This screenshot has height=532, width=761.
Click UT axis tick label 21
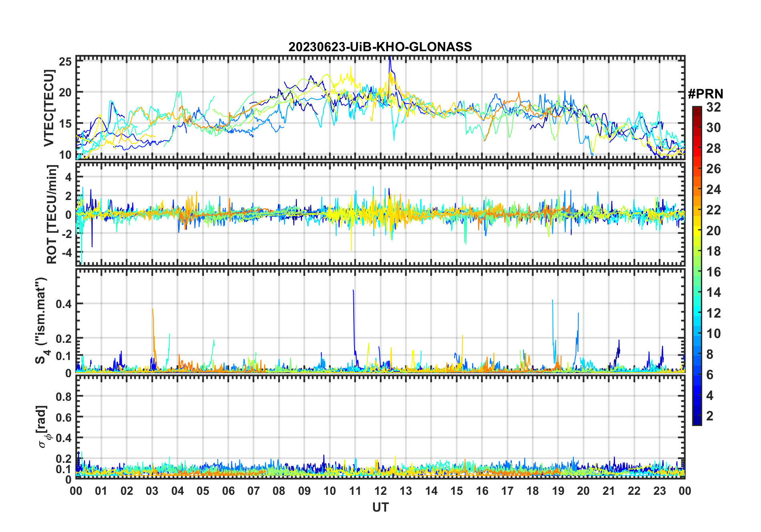tap(609, 491)
